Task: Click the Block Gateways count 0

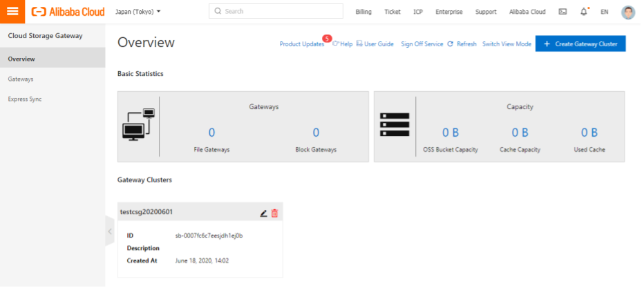Action: [316, 132]
